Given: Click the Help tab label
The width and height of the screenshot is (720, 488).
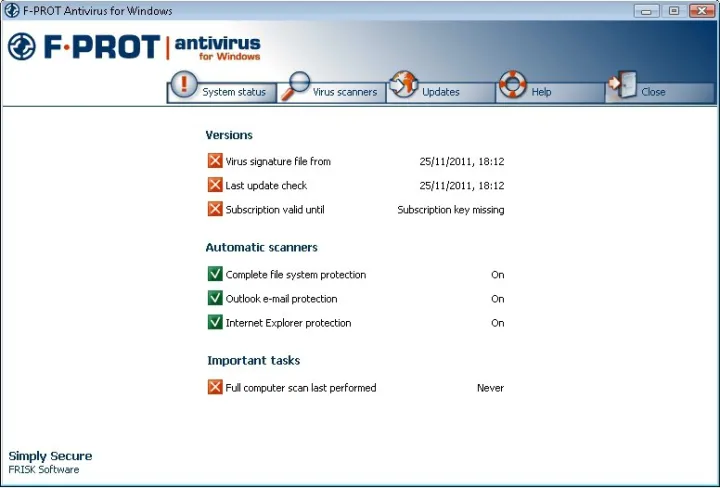Looking at the screenshot, I should (x=541, y=92).
